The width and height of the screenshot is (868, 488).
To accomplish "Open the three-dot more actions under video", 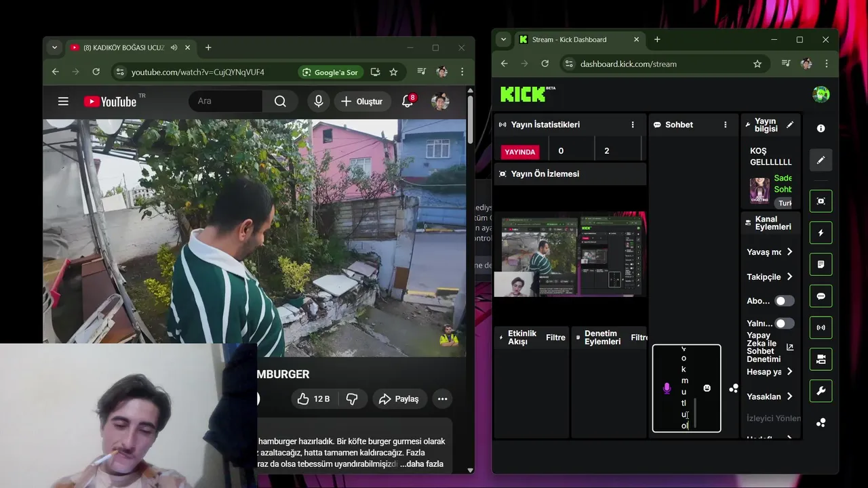I will [x=442, y=399].
